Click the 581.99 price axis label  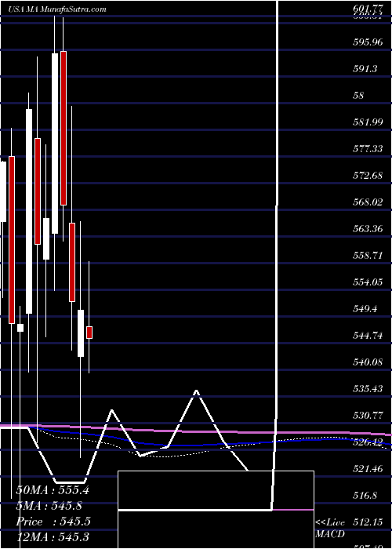point(367,122)
